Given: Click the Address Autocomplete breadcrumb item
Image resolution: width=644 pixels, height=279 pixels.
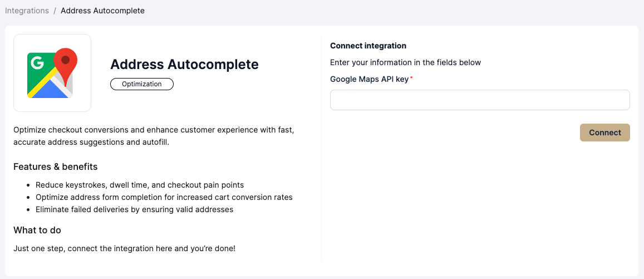Looking at the screenshot, I should [102, 11].
